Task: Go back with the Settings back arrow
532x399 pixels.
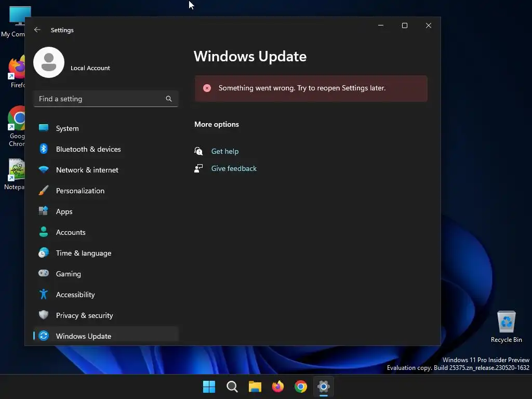Action: click(37, 30)
